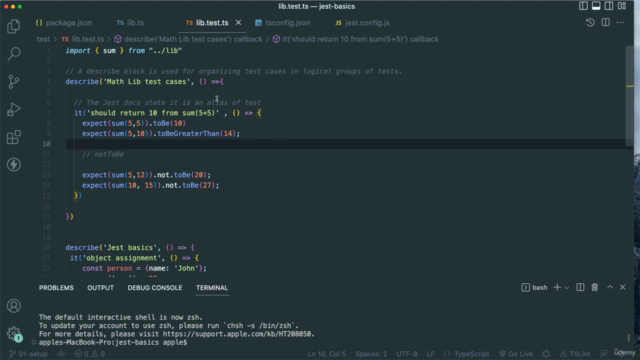This screenshot has width=640, height=360.
Task: Create a new terminal with plus icon
Action: [557, 287]
